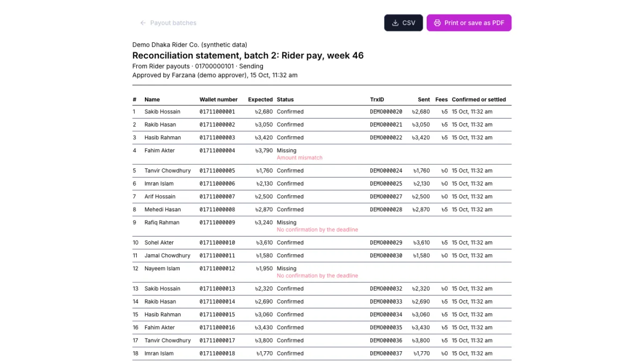The width and height of the screenshot is (644, 362).
Task: Click the Confirmed or settled column header
Action: click(479, 100)
